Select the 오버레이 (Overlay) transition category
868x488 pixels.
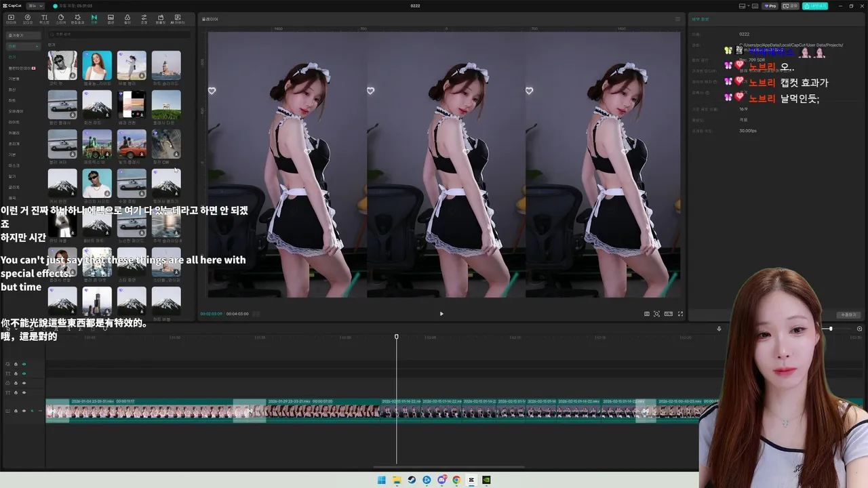(16, 111)
